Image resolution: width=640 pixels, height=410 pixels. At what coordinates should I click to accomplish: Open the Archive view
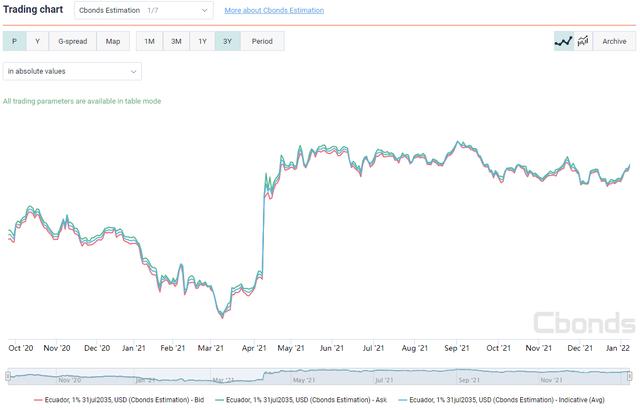click(614, 41)
